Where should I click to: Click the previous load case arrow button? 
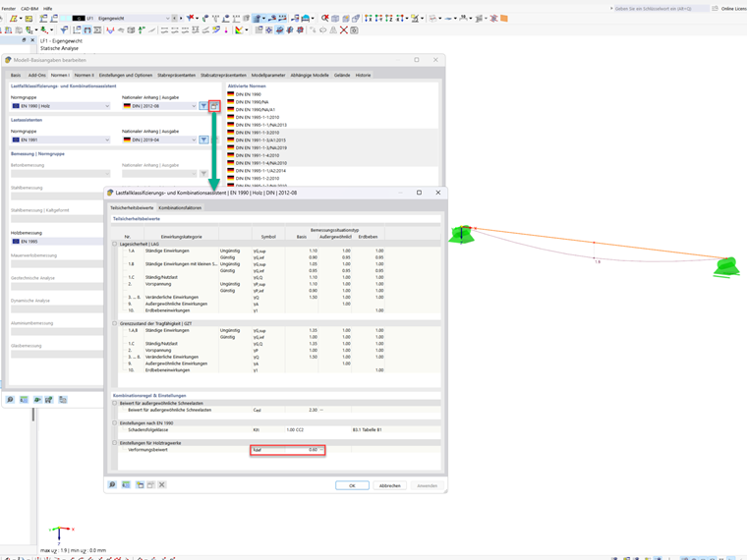(x=174, y=18)
